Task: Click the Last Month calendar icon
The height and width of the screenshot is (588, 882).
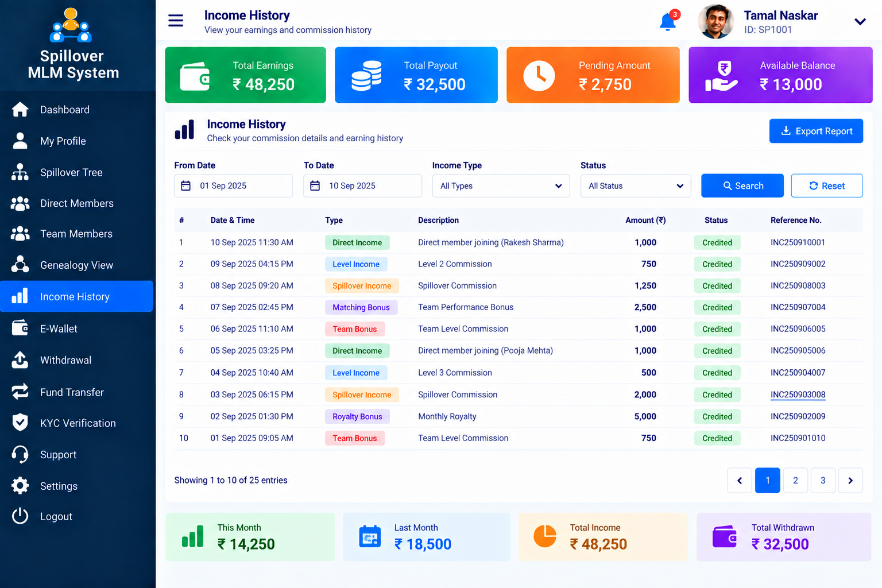Action: coord(370,536)
